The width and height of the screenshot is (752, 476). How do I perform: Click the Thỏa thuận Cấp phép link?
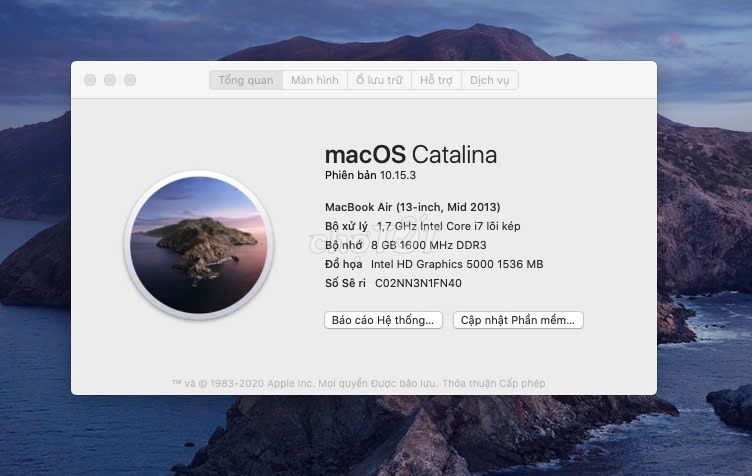click(x=494, y=383)
